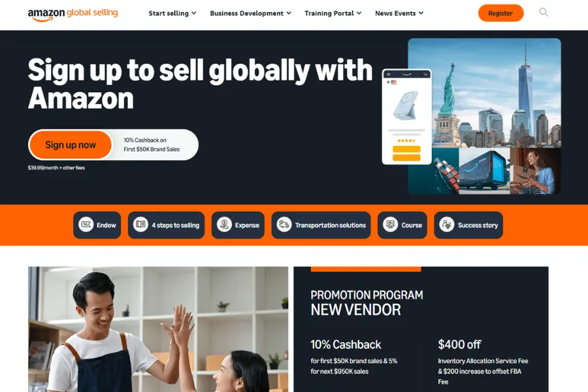Click the phone mockup product image
Image resolution: width=588 pixels, height=392 pixels.
pos(406,117)
